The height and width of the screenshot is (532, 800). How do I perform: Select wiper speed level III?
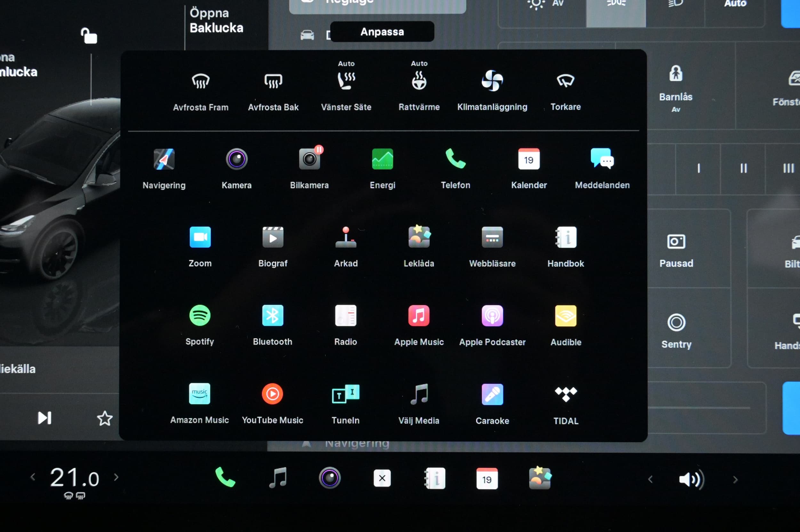[x=788, y=169]
